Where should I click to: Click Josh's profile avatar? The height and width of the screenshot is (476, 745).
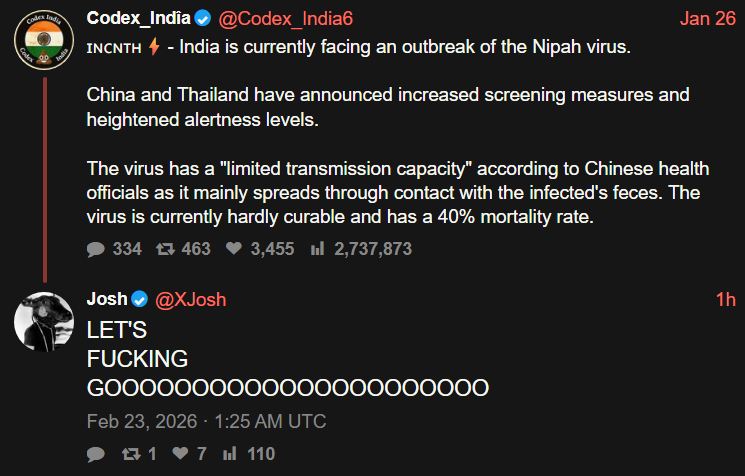pyautogui.click(x=44, y=322)
